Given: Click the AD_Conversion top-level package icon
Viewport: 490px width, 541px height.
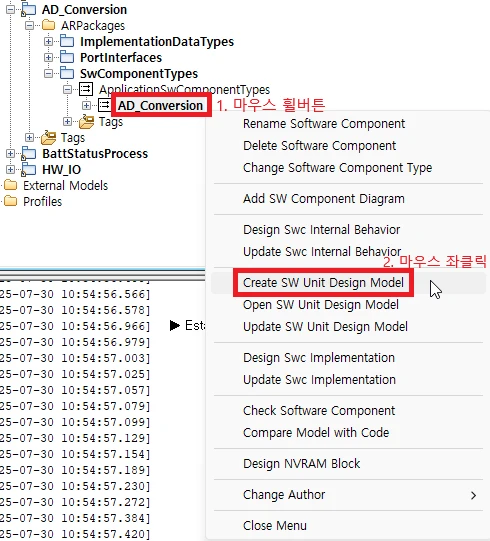Looking at the screenshot, I should tap(28, 10).
